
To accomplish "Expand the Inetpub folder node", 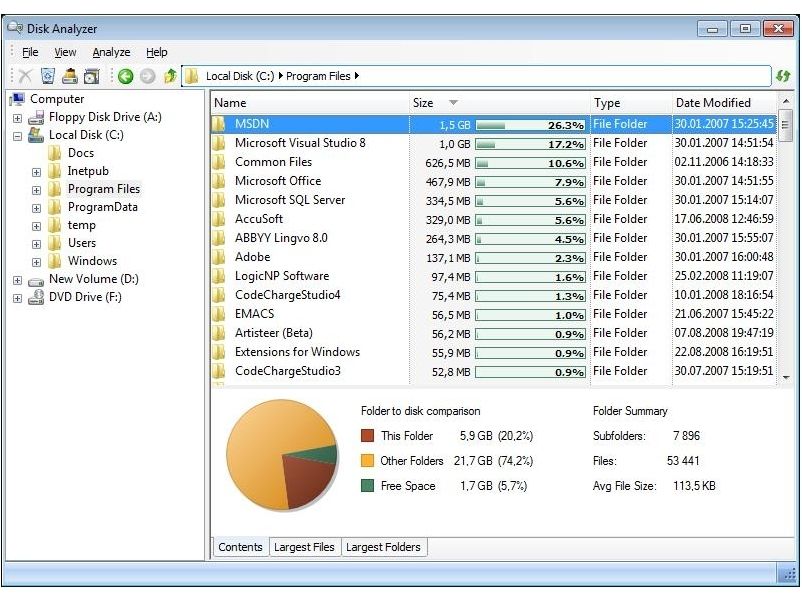I will [x=36, y=172].
